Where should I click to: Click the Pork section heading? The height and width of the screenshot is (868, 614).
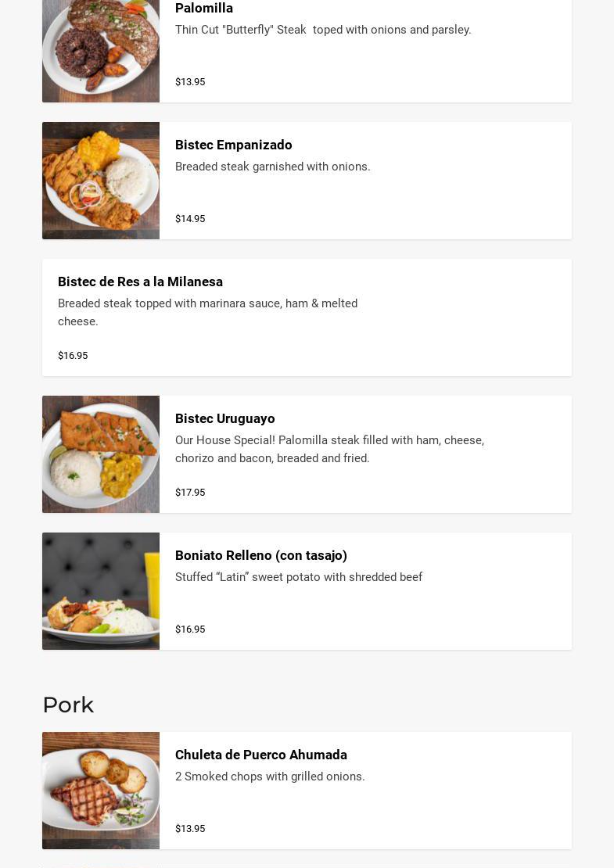(x=68, y=705)
